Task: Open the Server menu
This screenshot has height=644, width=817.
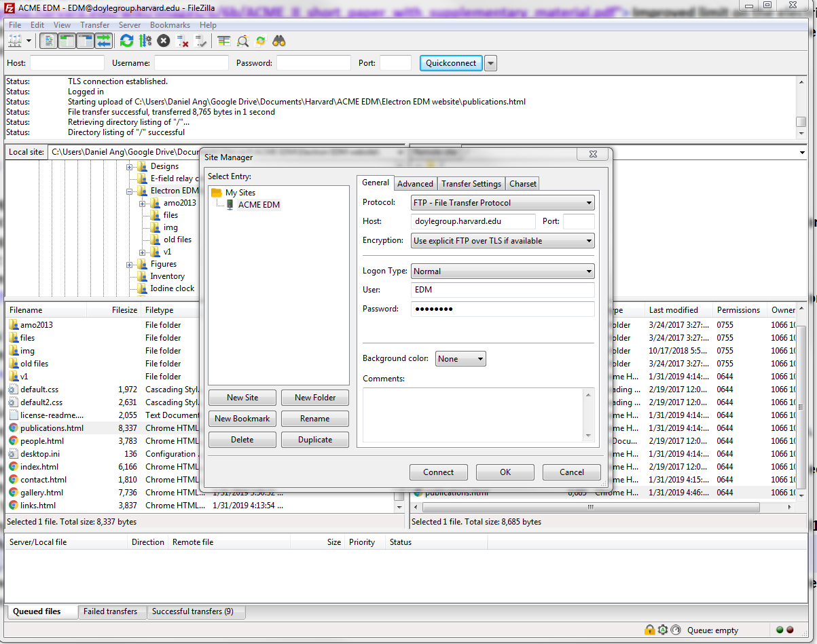Action: (130, 25)
